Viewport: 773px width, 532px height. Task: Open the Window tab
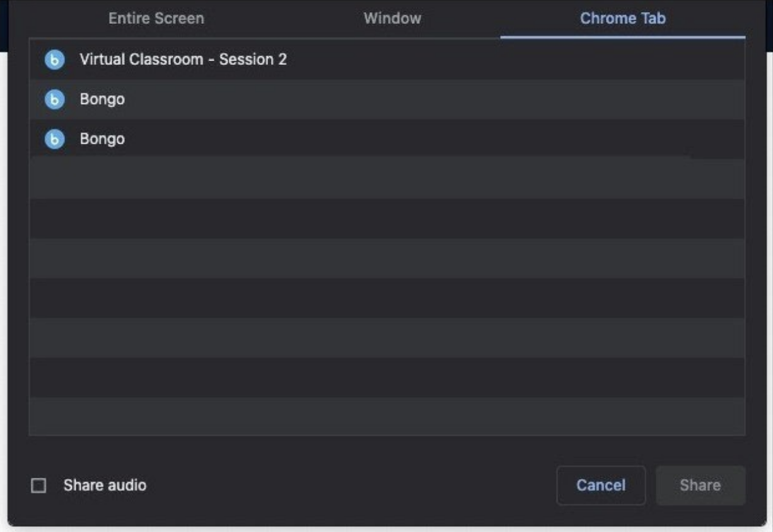point(392,18)
